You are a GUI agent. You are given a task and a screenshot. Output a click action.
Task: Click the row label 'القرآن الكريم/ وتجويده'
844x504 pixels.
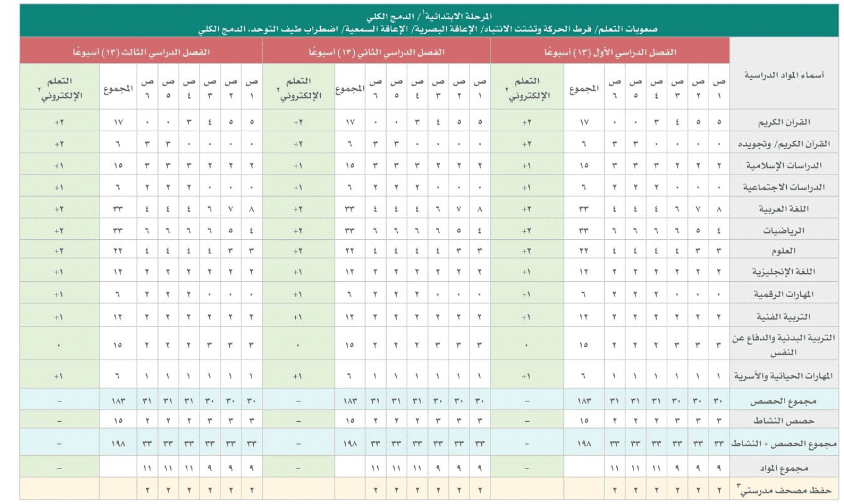click(x=784, y=144)
